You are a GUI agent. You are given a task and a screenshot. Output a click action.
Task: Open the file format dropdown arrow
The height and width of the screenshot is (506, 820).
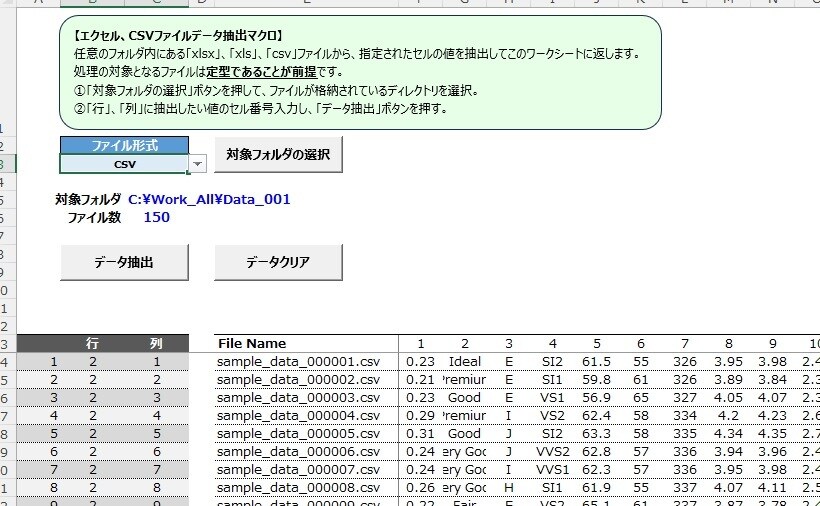coord(197,164)
